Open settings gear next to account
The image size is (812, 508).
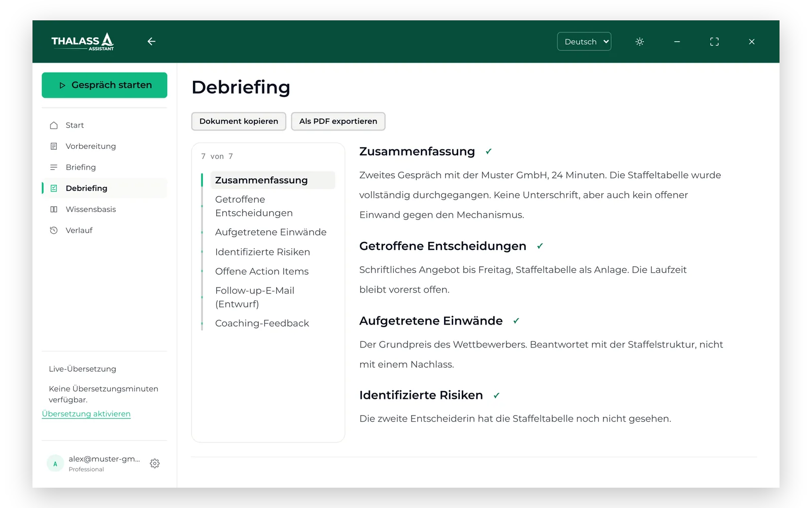tap(155, 463)
